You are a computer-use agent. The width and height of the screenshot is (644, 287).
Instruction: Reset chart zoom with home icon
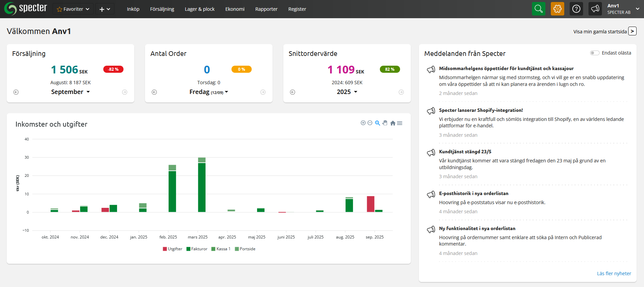point(393,123)
